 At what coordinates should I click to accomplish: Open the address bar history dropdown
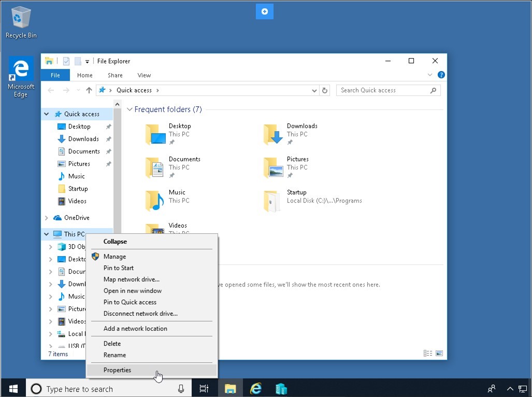(x=314, y=91)
